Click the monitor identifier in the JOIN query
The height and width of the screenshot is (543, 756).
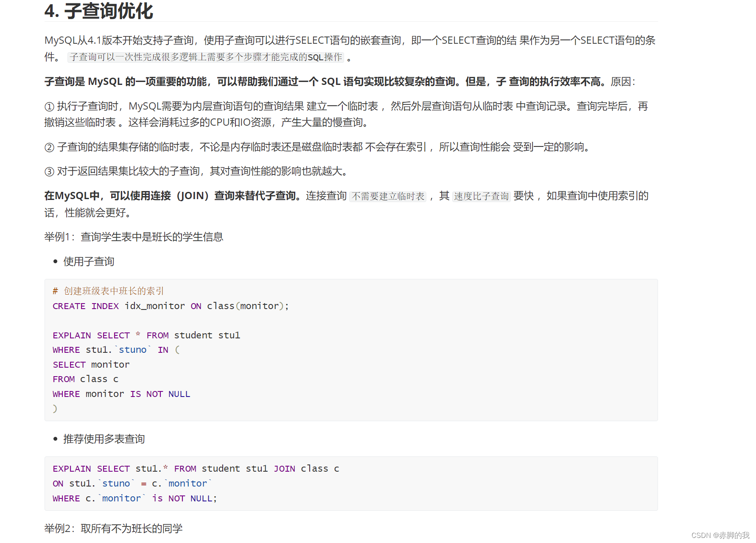pos(187,483)
